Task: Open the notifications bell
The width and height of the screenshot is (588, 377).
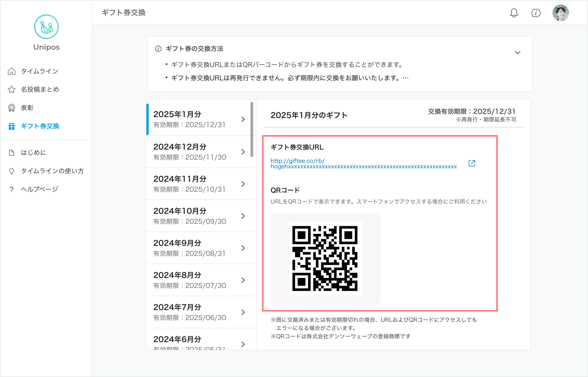Action: point(514,13)
